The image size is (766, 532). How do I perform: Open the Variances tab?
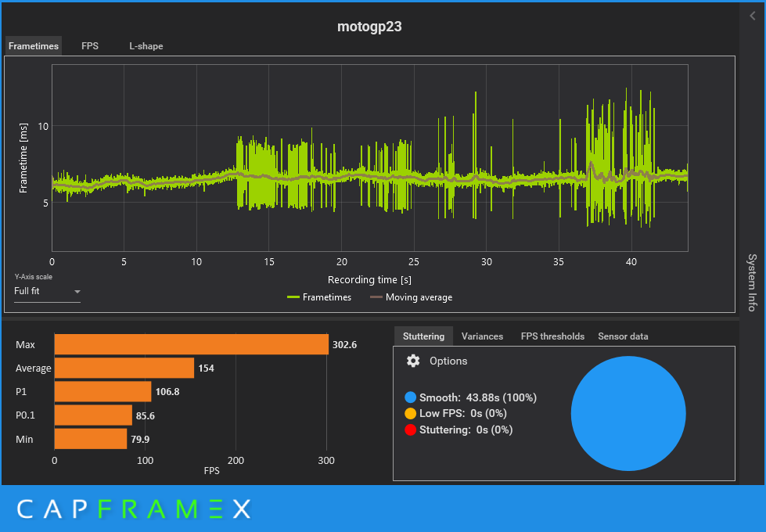(x=482, y=336)
